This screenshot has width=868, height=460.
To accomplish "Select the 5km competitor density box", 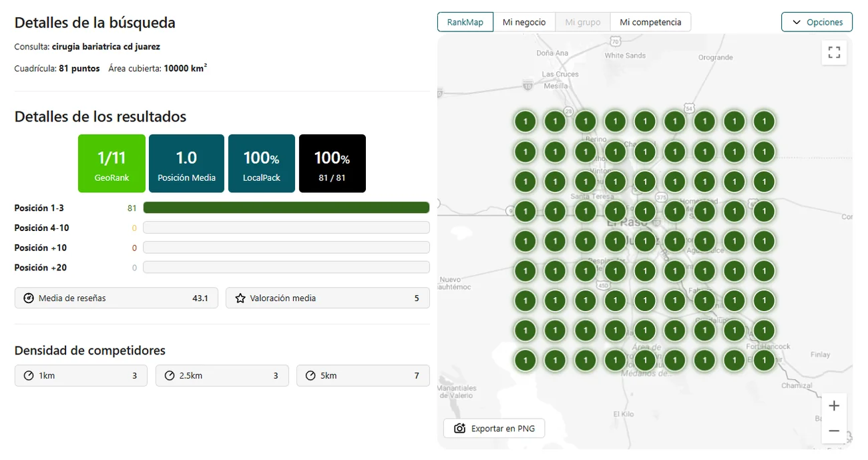I will tap(363, 376).
